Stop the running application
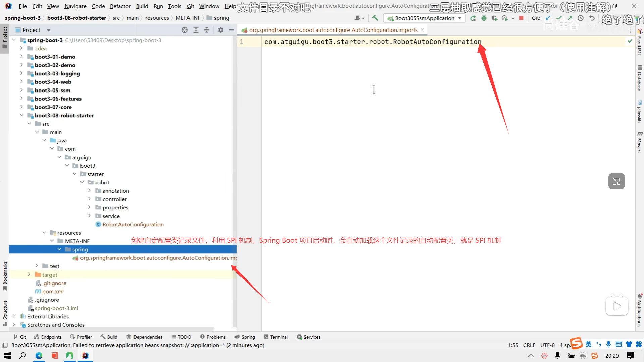 521,18
